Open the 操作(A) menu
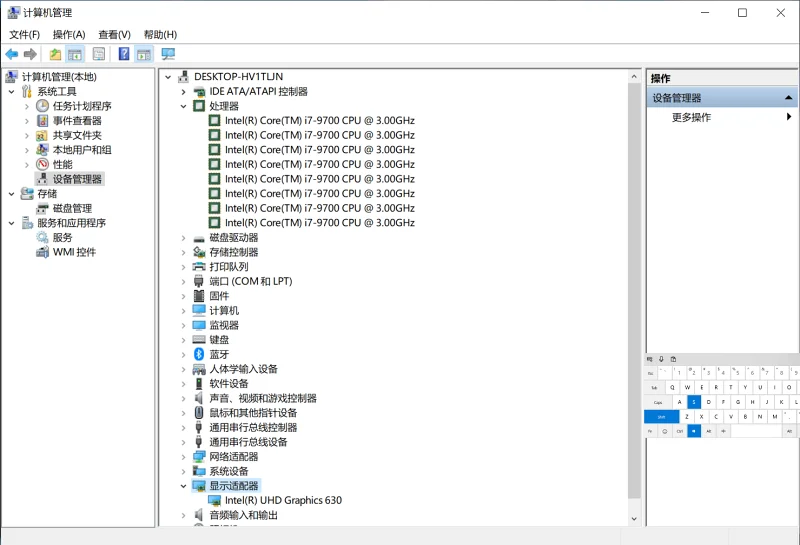The height and width of the screenshot is (545, 800). pos(69,34)
